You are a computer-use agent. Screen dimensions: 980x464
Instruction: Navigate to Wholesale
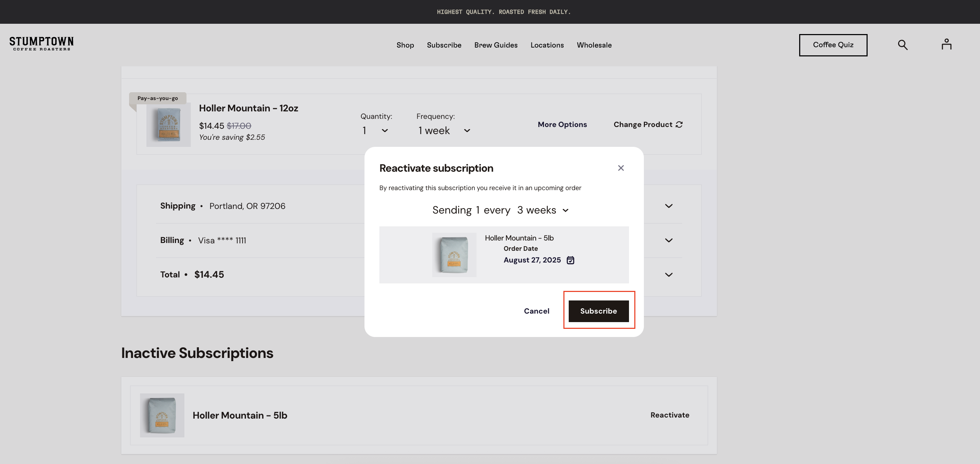tap(594, 45)
